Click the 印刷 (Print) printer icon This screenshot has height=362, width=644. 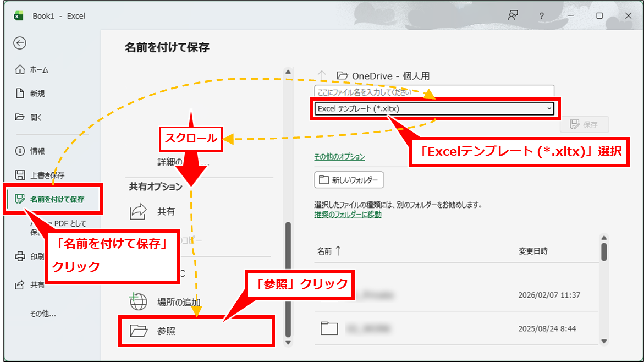coord(20,256)
